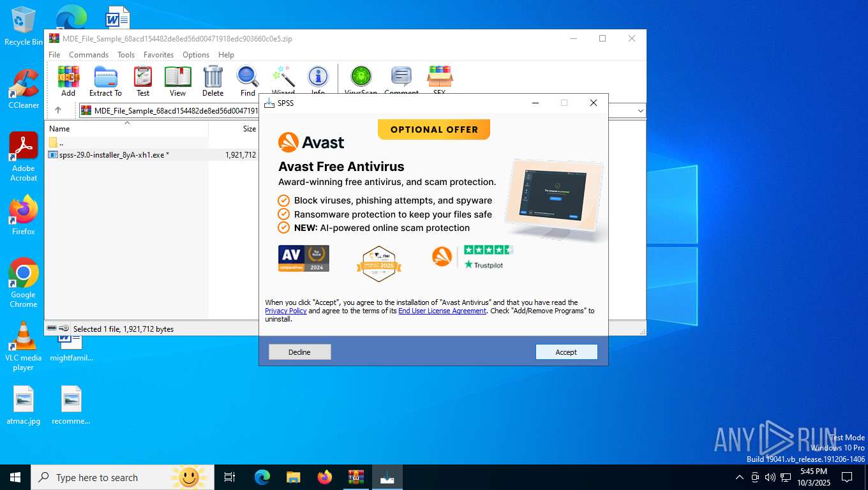
Task: Open the File menu in WinRAR
Action: point(54,55)
